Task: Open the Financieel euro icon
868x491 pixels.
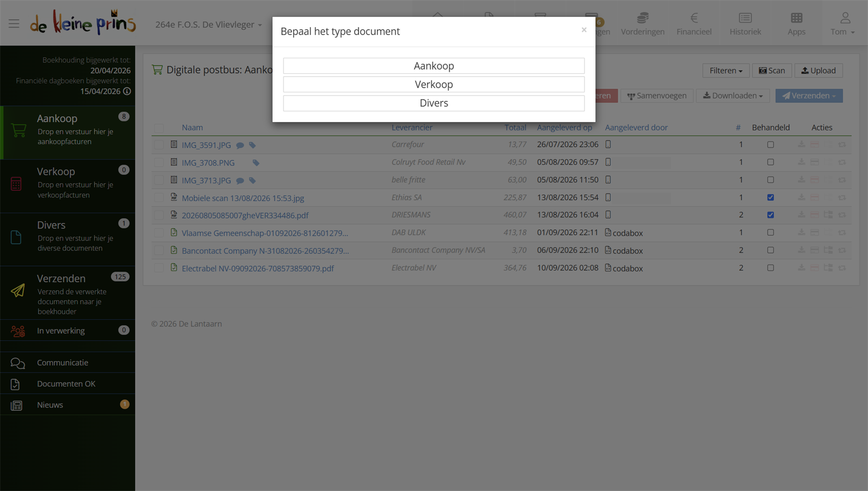Action: (694, 18)
